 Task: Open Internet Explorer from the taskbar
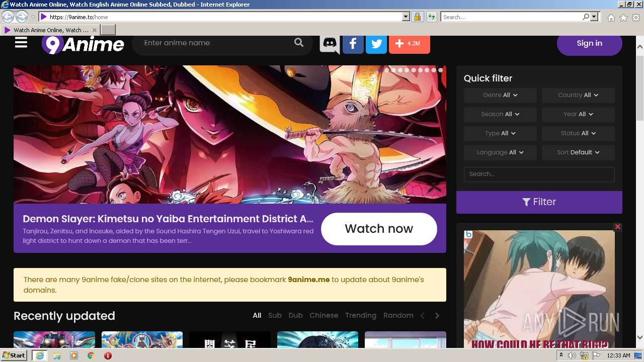pos(39,355)
